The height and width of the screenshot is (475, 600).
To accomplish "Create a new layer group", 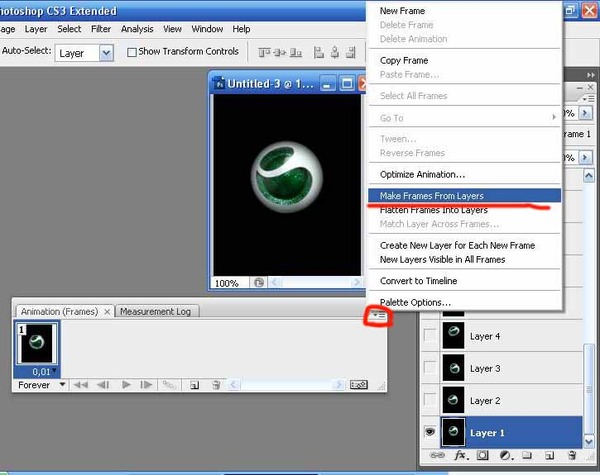I will [x=527, y=455].
